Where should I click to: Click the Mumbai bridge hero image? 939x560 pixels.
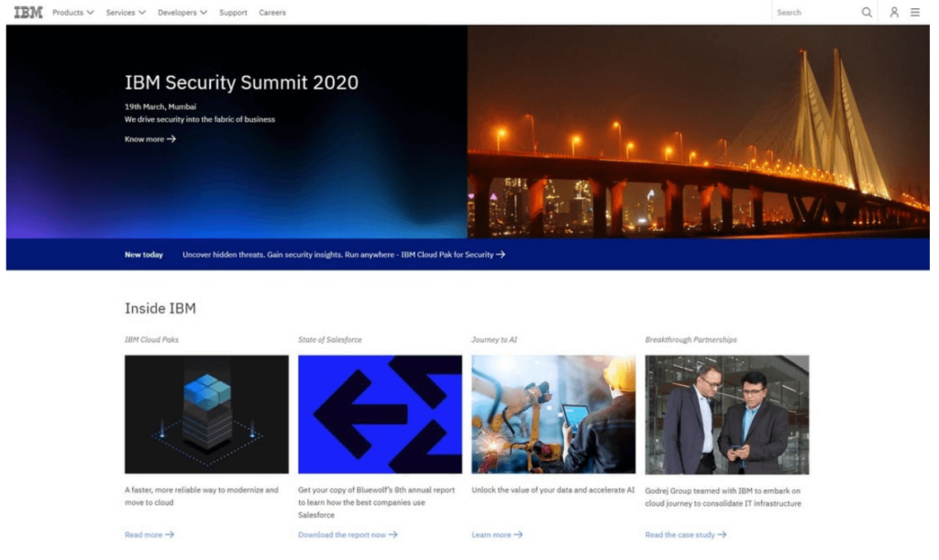pyautogui.click(x=698, y=132)
